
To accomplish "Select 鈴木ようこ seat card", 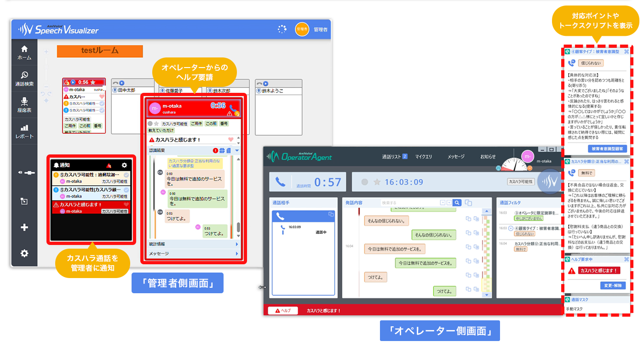I will pyautogui.click(x=279, y=107).
